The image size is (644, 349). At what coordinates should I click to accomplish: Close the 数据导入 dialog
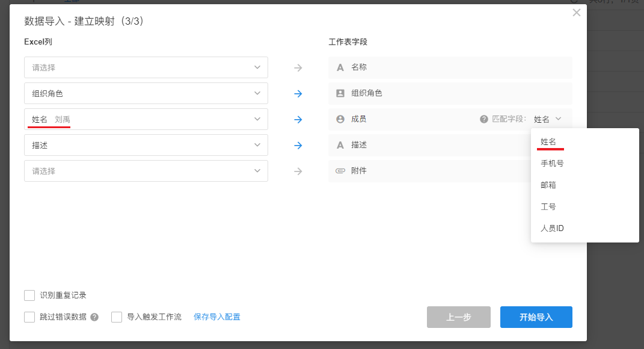click(x=576, y=13)
